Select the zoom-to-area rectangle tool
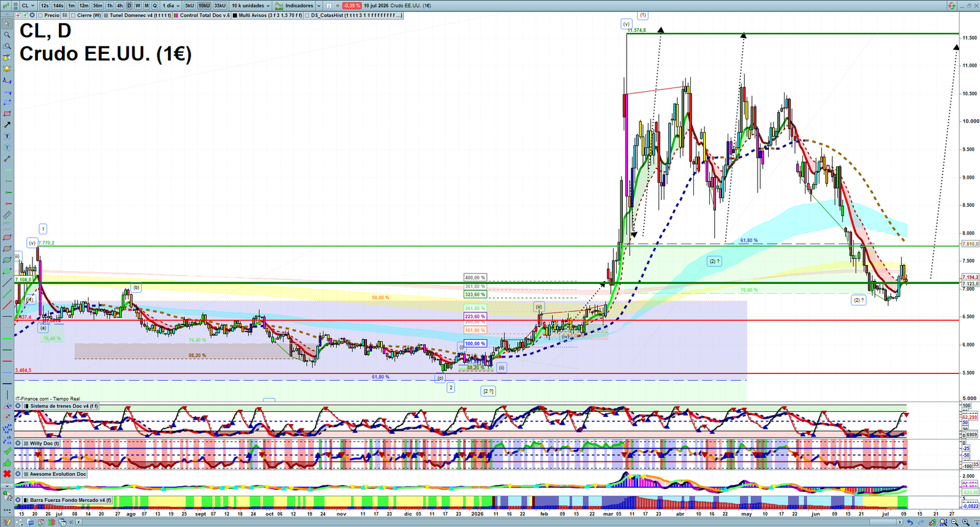The width and height of the screenshot is (980, 527). (7, 47)
